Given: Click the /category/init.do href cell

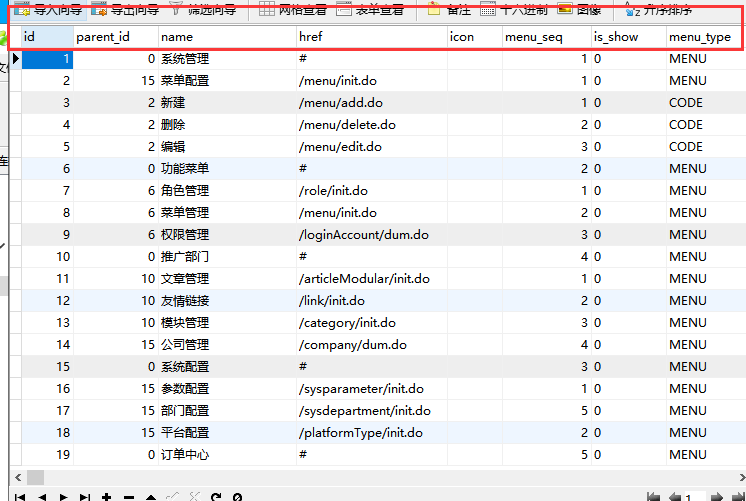Looking at the screenshot, I should pos(372,323).
